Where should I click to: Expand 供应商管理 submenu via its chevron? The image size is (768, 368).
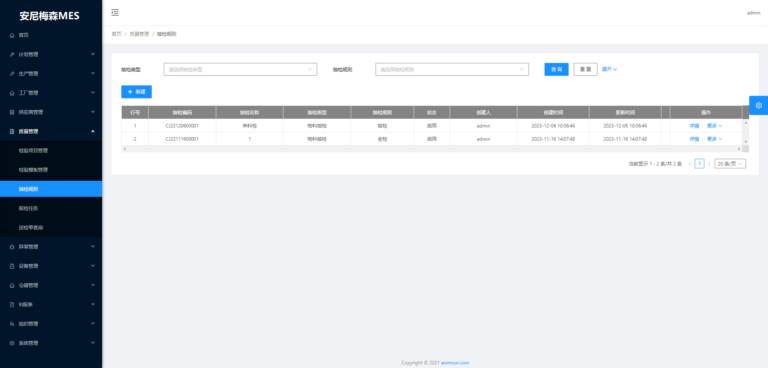93,112
